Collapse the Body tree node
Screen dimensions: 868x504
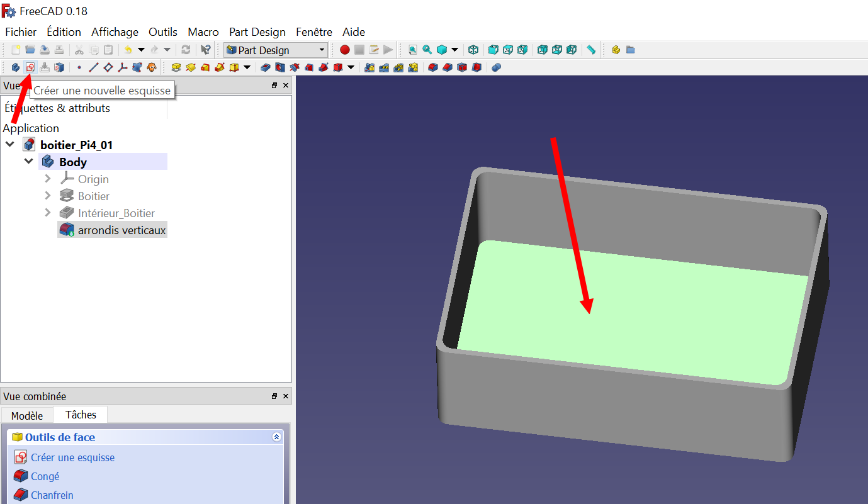click(29, 162)
